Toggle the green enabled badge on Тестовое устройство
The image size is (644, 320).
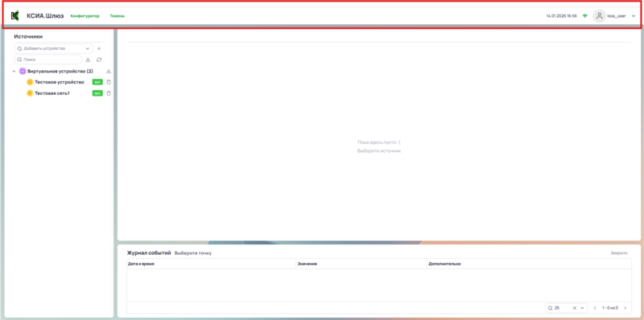(97, 82)
